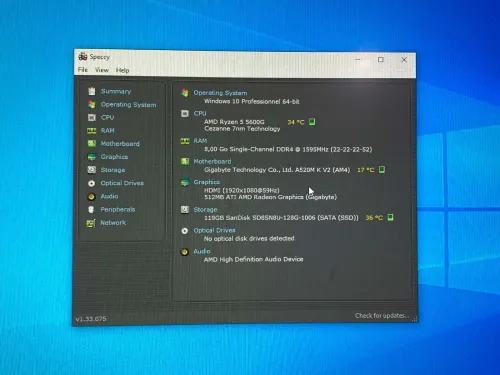Image resolution: width=500 pixels, height=375 pixels.
Task: Click green CPU temperature indicator icon
Action: coord(312,122)
